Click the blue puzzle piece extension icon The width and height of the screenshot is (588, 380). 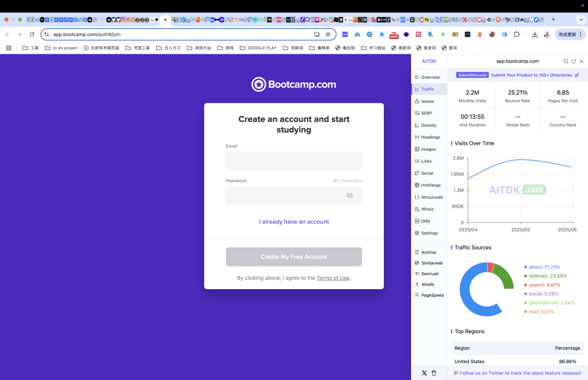pos(382,34)
